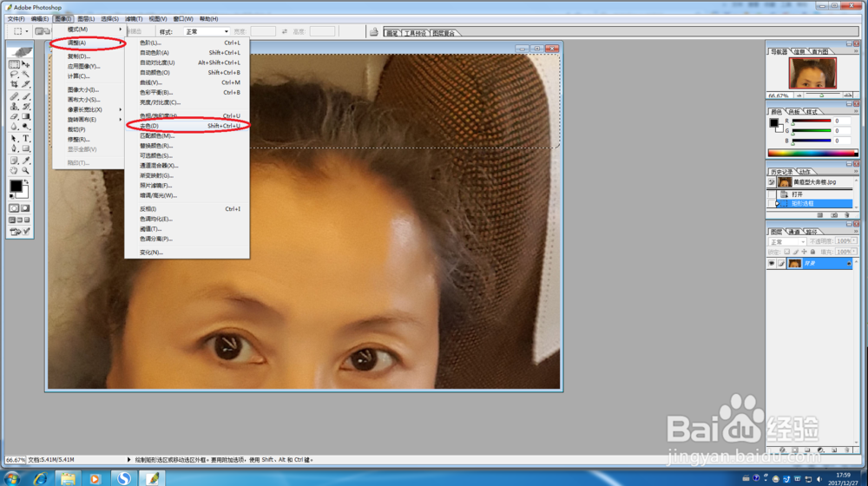This screenshot has height=486, width=868.
Task: Toggle lock position icon in Layers panel
Action: coord(804,252)
